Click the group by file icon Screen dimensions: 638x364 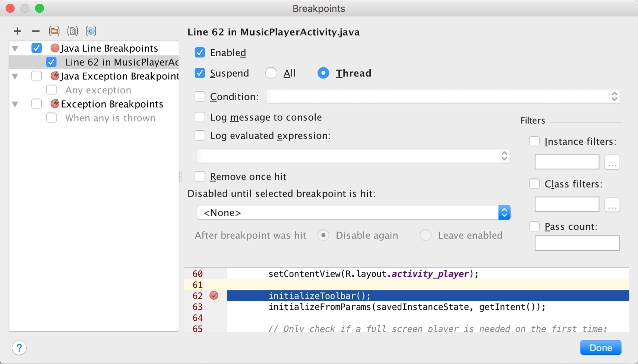click(x=72, y=31)
